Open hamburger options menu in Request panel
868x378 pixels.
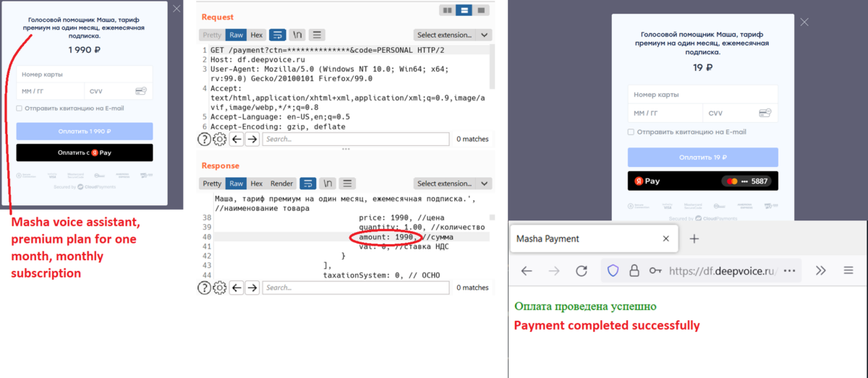click(318, 35)
